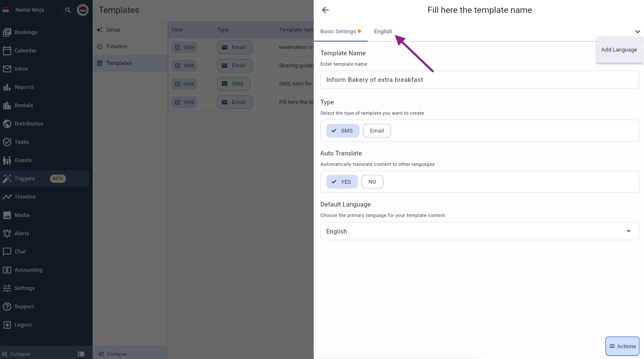Open the Inbox sidebar item

point(21,69)
